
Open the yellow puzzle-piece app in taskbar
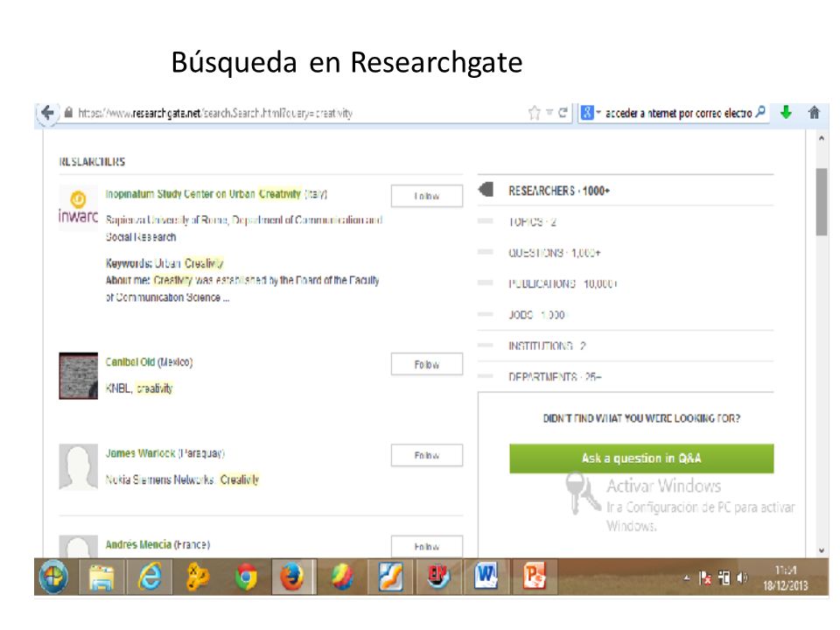coord(198,577)
